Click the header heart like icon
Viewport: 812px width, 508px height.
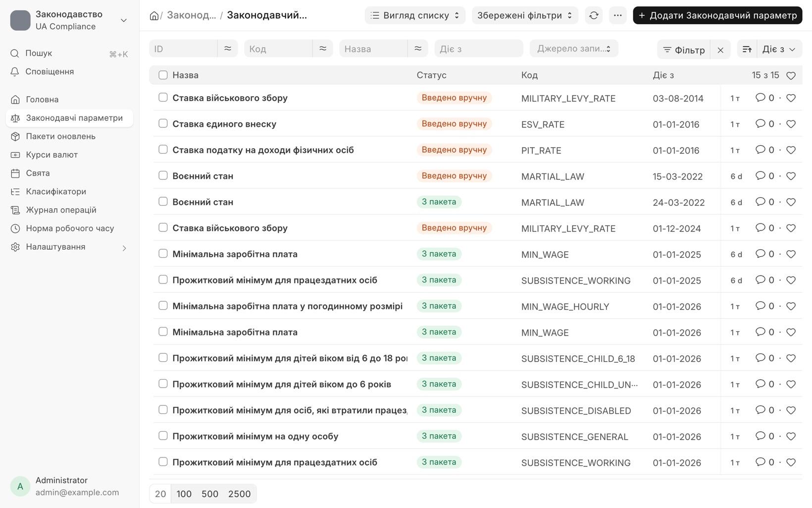pyautogui.click(x=791, y=75)
